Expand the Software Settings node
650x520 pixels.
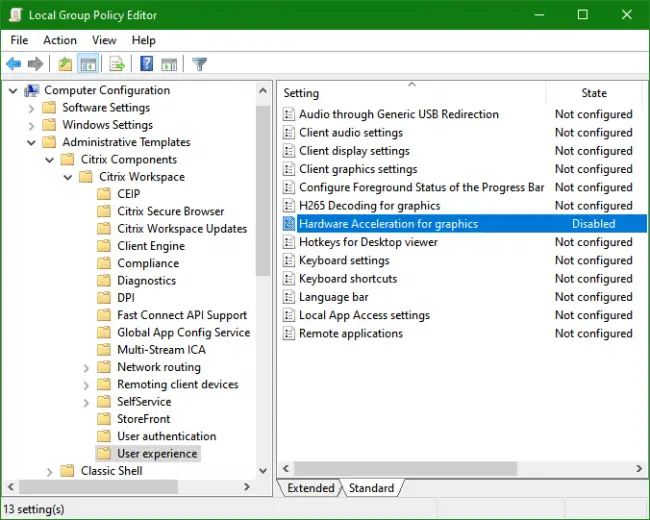coord(32,108)
